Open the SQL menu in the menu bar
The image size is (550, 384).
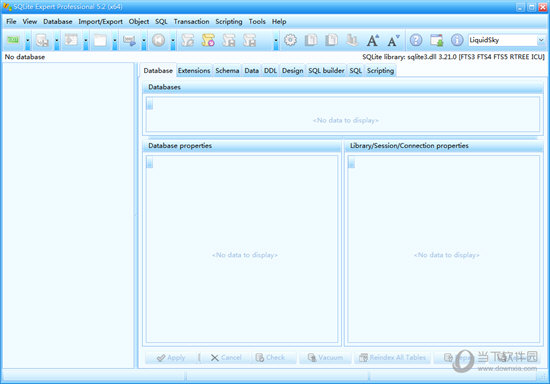[x=161, y=21]
